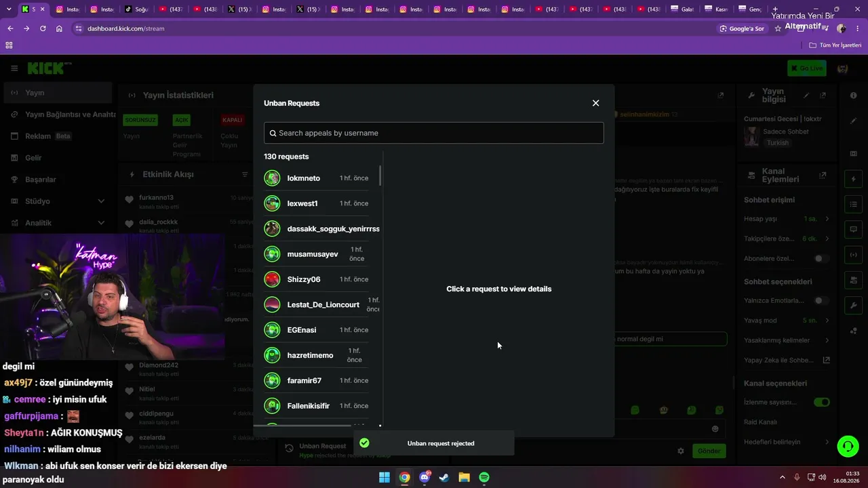Open the hamburger sidebar menu
The width and height of the screenshot is (868, 488).
[x=14, y=68]
